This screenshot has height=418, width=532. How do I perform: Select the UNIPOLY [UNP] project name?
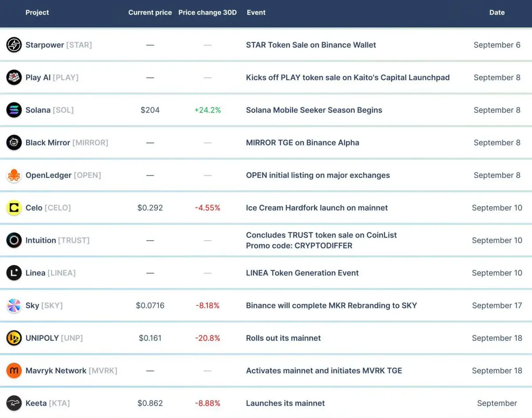54,338
